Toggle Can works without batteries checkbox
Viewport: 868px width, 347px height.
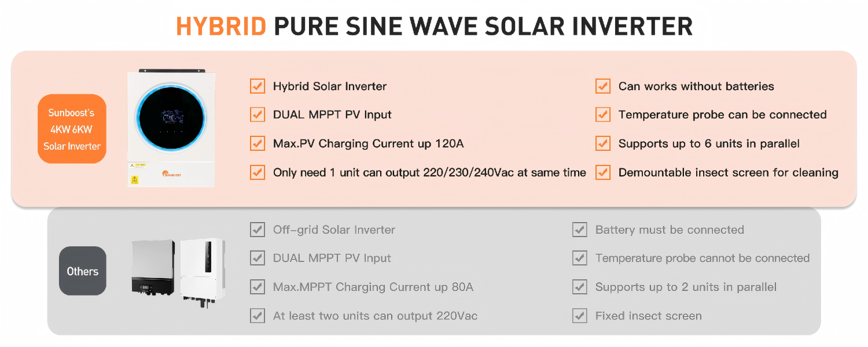coord(603,86)
